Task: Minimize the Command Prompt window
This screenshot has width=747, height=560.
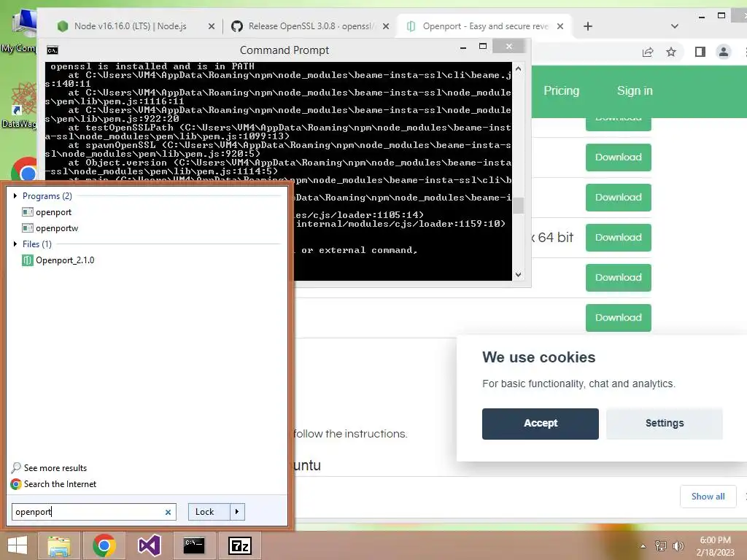Action: point(463,47)
